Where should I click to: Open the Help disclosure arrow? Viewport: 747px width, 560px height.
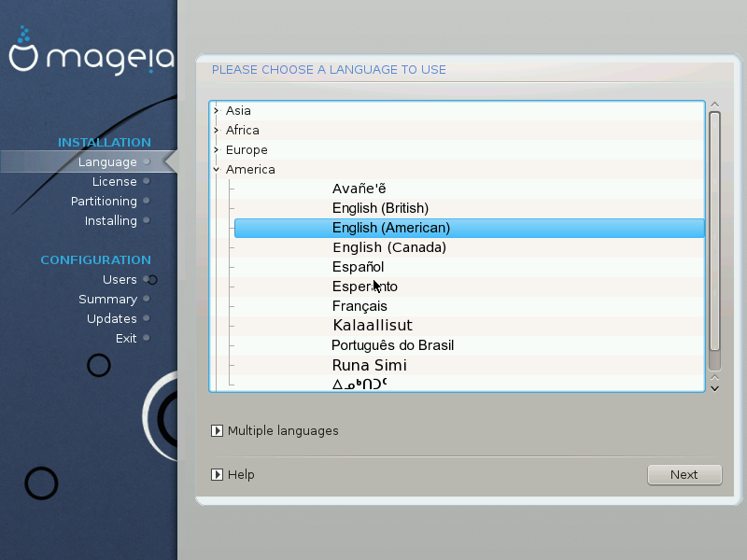point(217,475)
